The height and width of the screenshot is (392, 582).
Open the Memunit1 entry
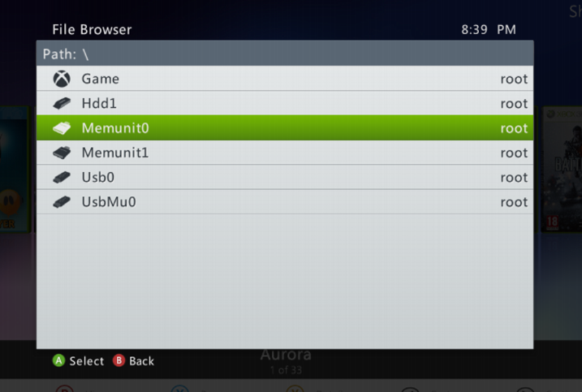tap(285, 153)
